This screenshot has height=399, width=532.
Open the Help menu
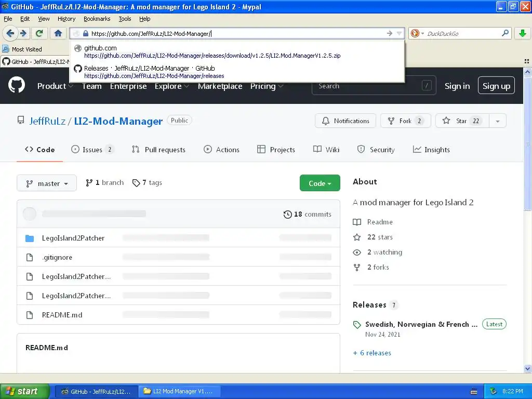click(x=144, y=19)
